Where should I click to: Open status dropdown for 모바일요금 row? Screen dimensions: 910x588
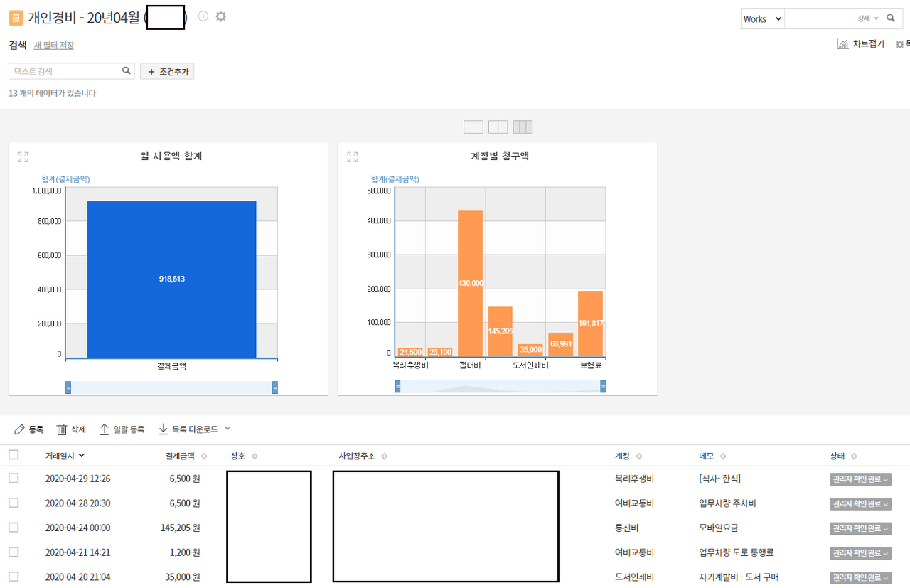860,528
